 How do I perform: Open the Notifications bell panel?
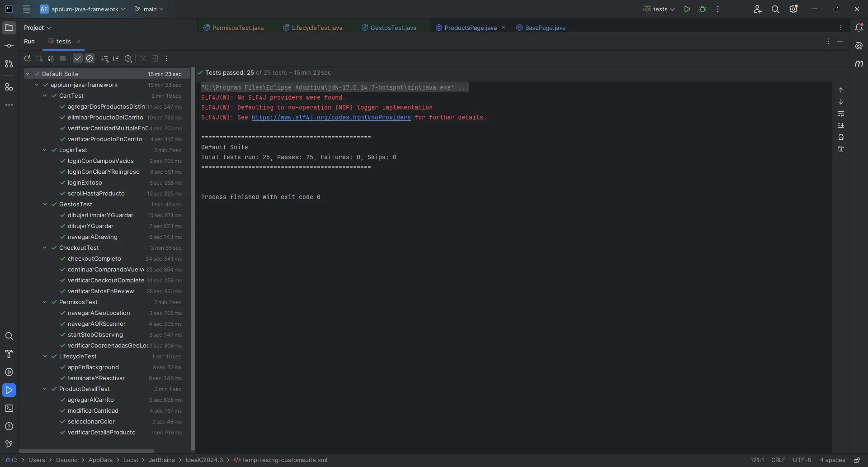[859, 28]
